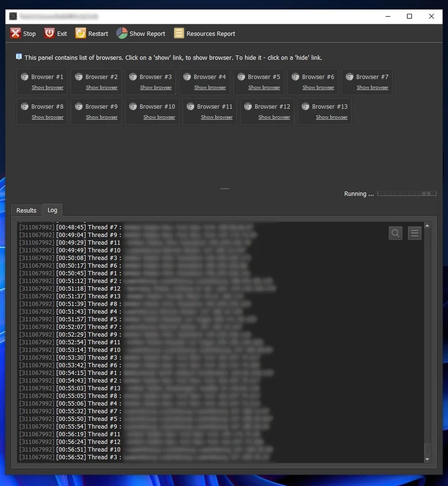Open the log options hamburger menu
Viewport: 448px width, 486px height.
(x=414, y=233)
